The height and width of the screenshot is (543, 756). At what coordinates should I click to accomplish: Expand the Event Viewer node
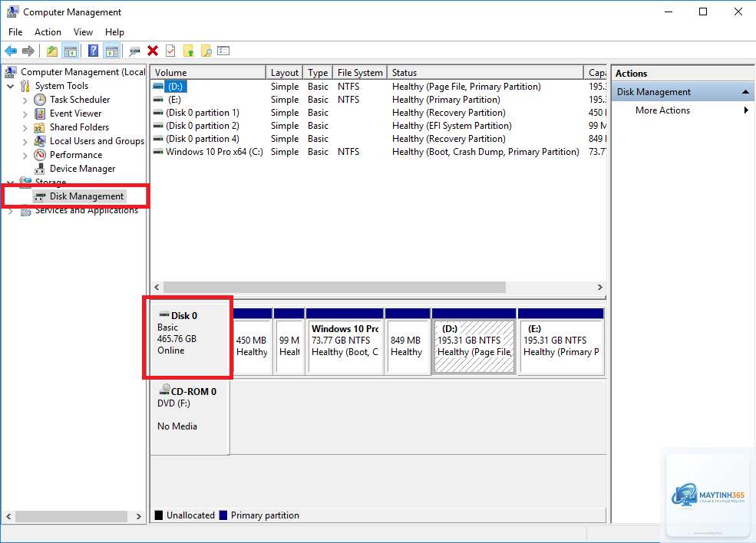25,114
